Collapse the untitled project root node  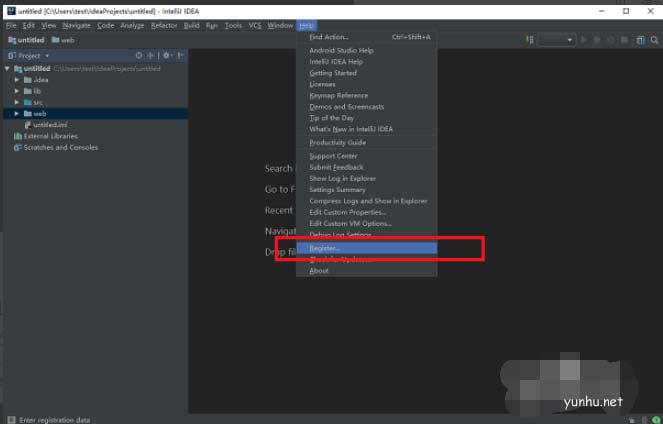click(x=8, y=68)
